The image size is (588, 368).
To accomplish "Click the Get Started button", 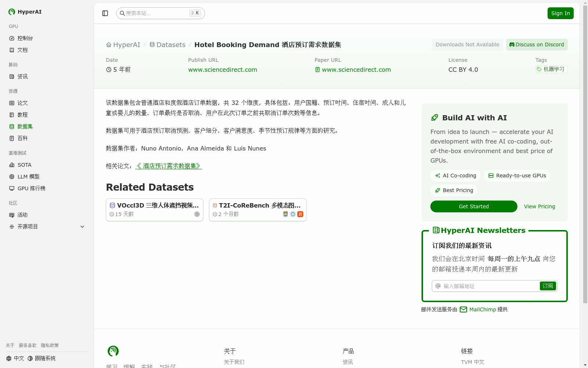I will pyautogui.click(x=474, y=206).
